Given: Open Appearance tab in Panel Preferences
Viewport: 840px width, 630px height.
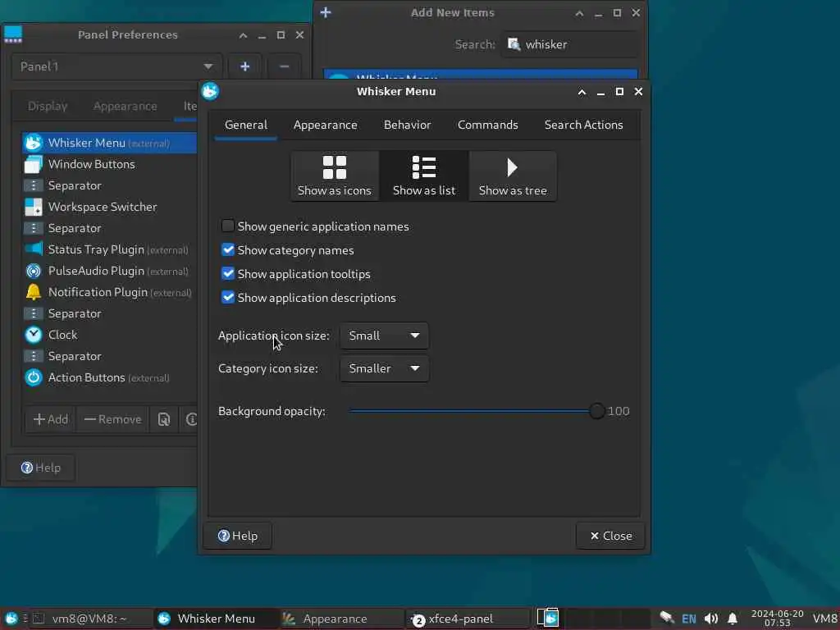Looking at the screenshot, I should click(125, 106).
